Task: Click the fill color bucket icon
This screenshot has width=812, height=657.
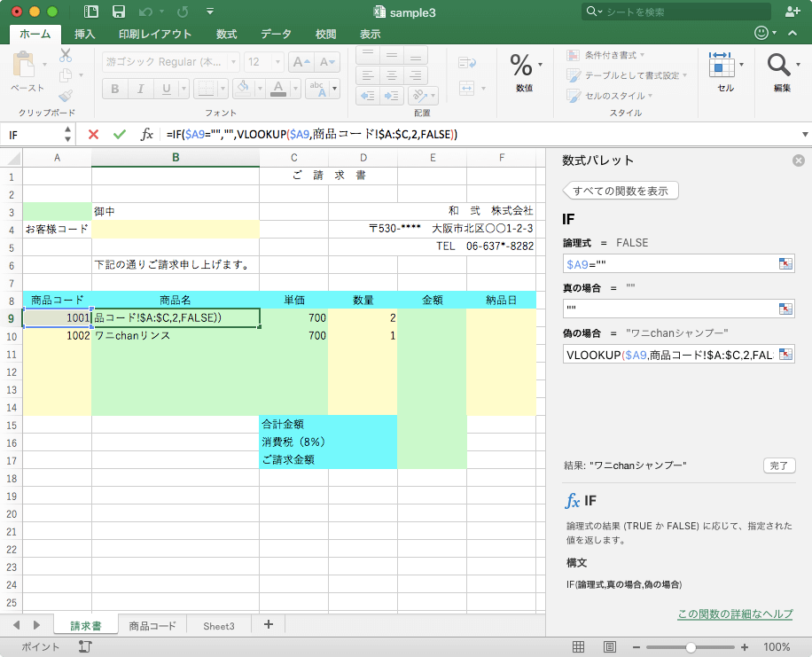Action: pyautogui.click(x=243, y=89)
